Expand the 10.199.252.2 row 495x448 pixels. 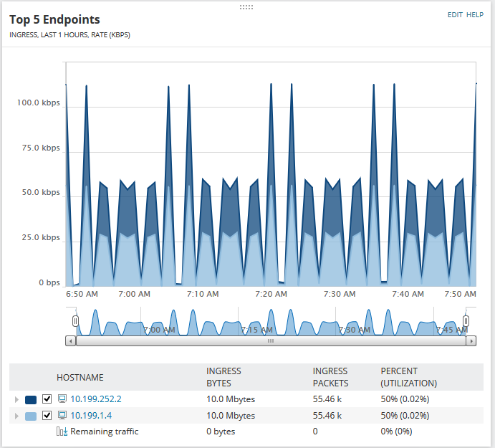tap(16, 399)
